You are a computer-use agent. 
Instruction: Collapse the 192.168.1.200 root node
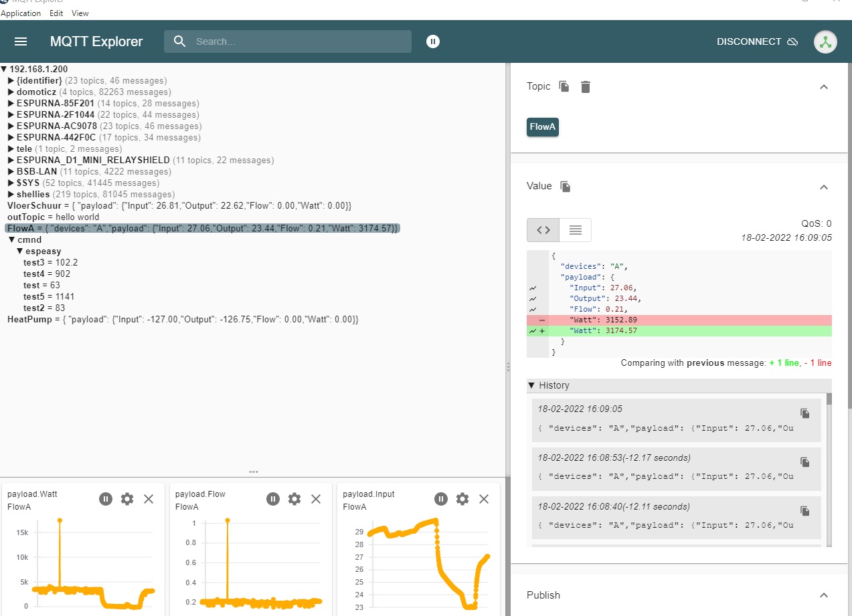pyautogui.click(x=4, y=69)
